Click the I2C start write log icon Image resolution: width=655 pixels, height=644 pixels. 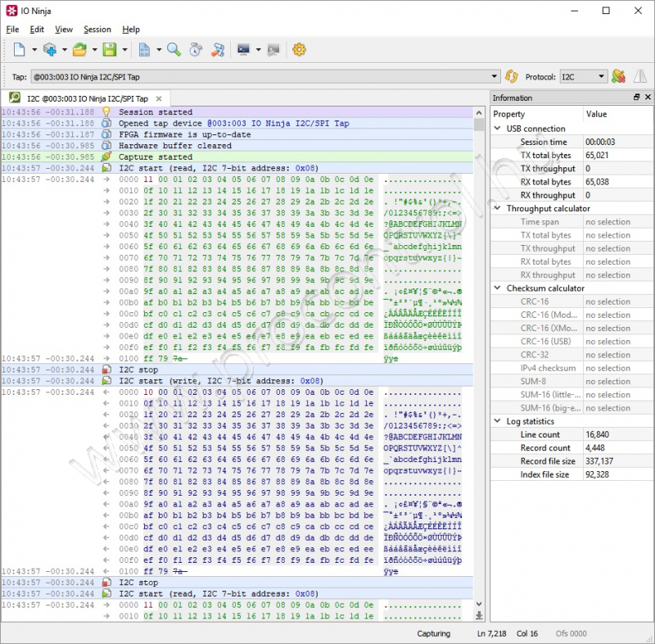click(106, 381)
